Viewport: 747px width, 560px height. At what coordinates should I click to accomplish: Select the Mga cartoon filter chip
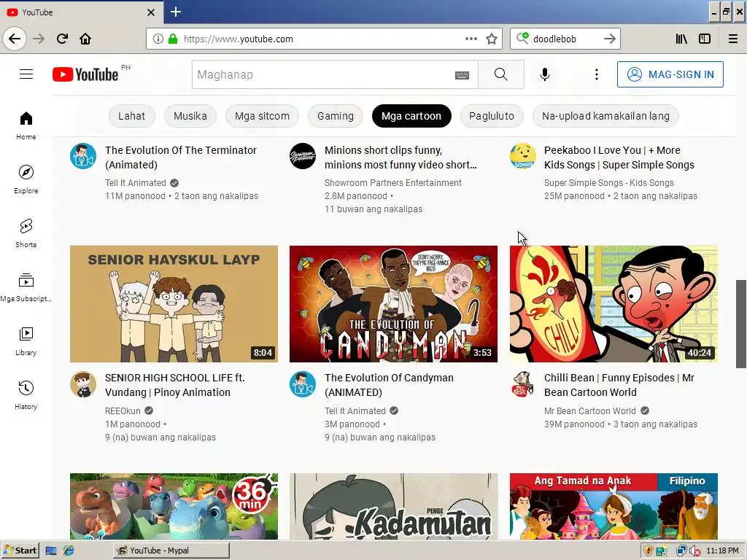(411, 116)
